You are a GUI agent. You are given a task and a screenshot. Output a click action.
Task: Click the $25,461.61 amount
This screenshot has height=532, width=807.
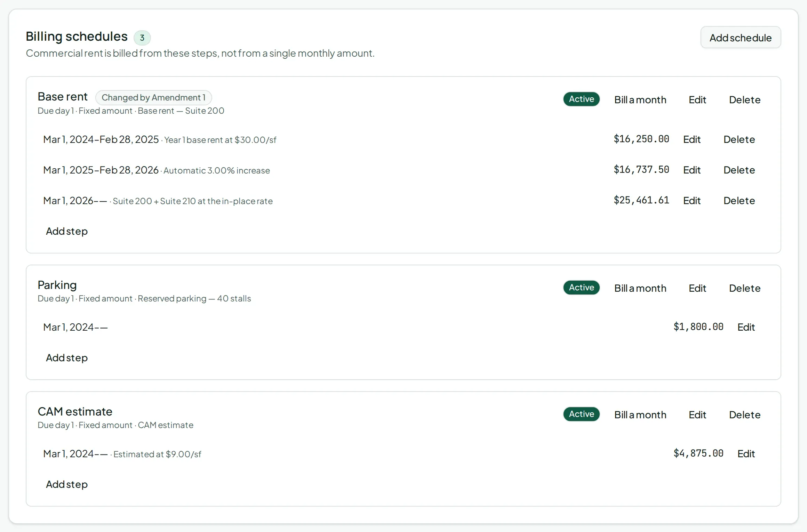(x=641, y=200)
